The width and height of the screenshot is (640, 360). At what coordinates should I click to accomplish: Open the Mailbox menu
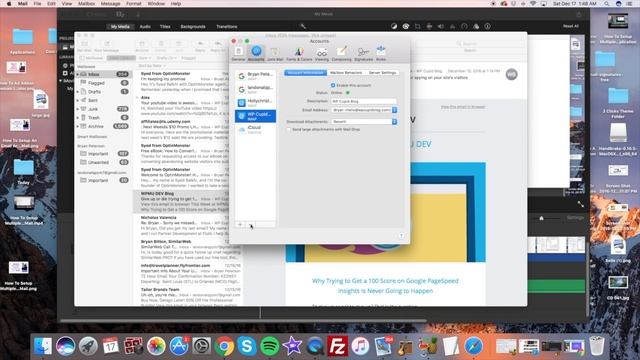pos(86,4)
